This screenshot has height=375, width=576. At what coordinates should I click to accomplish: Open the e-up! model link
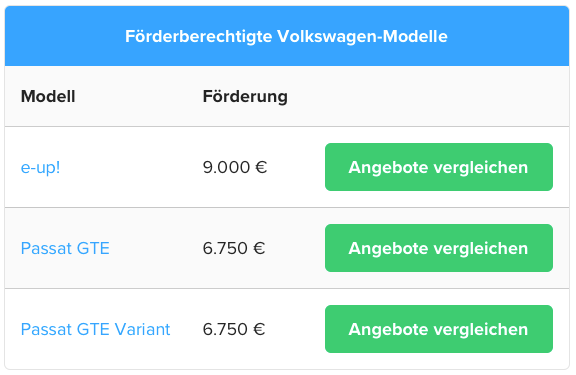coord(40,167)
